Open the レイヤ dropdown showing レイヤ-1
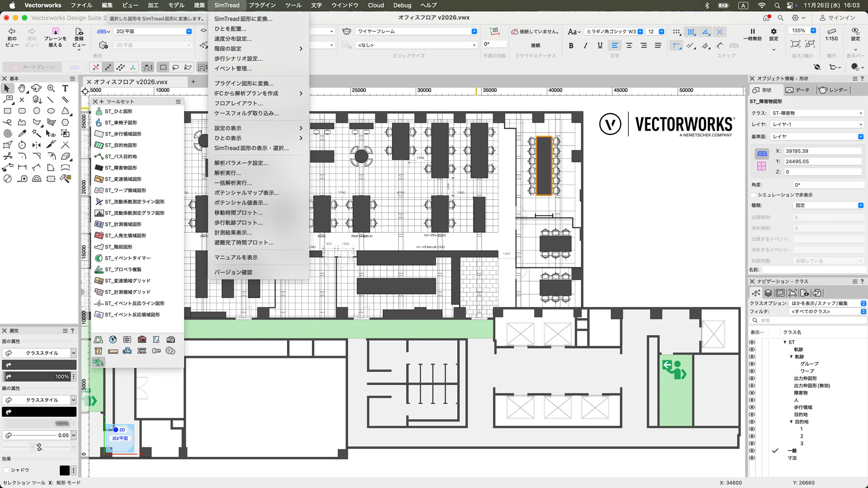The width and height of the screenshot is (868, 488). click(817, 124)
